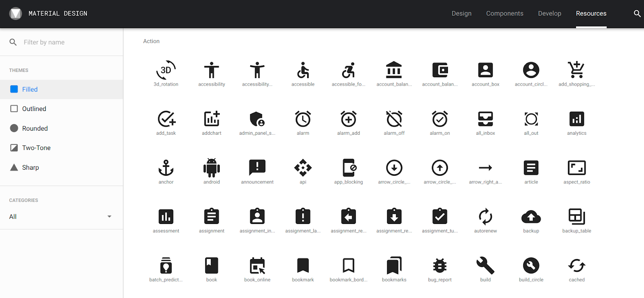Go to the Design tab
Screen dimensions: 644x298
pos(461,14)
